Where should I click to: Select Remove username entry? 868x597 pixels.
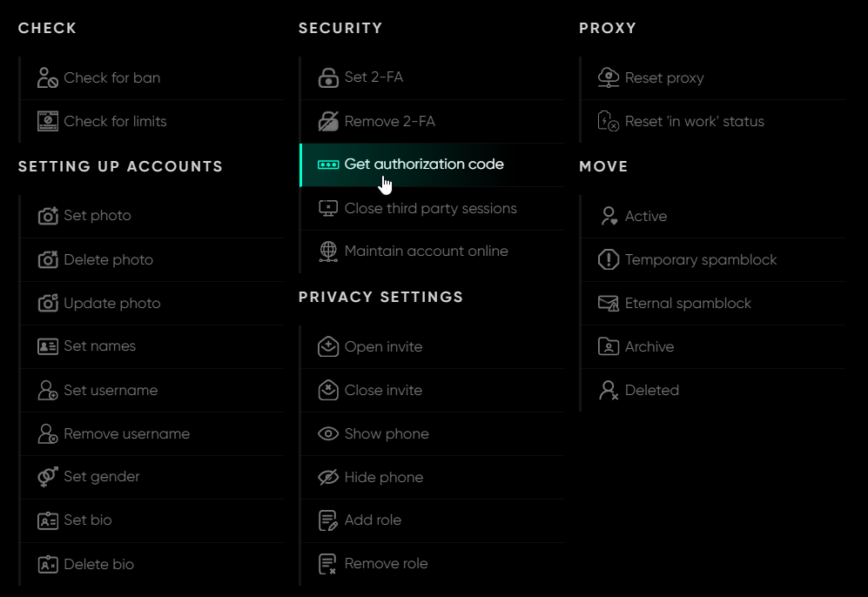pos(126,433)
